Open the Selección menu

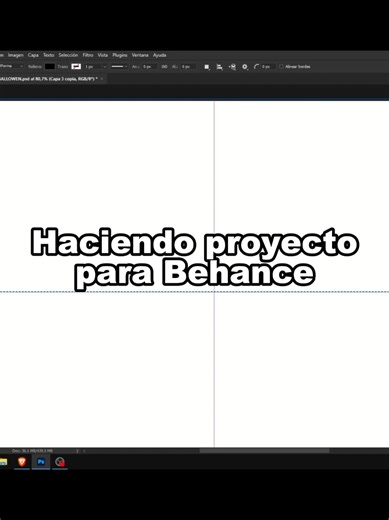tap(68, 55)
